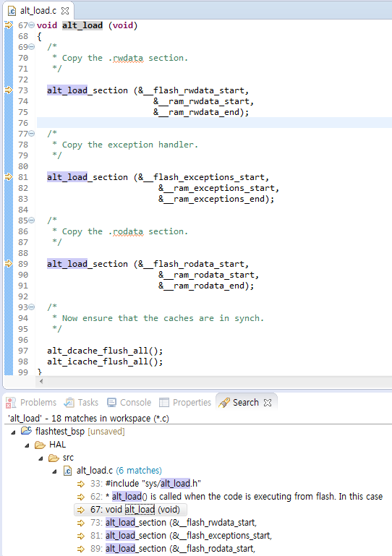Click arrow icon beside match line 62

point(81,497)
